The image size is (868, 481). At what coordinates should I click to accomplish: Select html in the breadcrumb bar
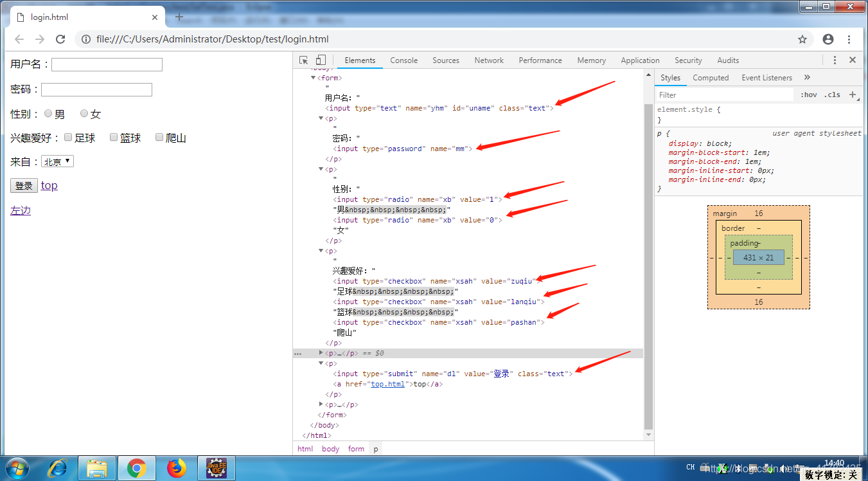(x=305, y=449)
